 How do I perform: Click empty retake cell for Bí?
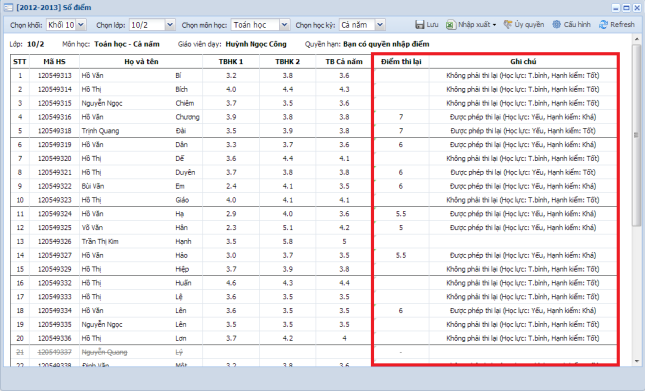click(401, 76)
